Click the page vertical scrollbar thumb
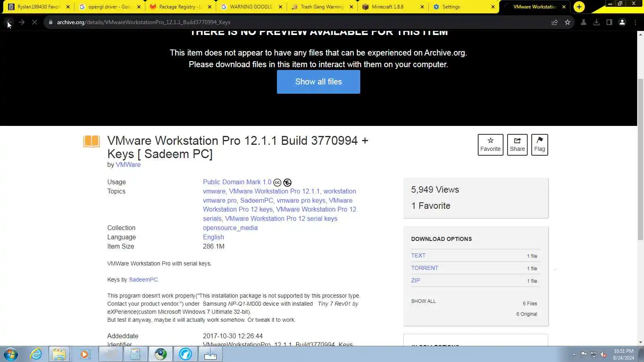This screenshot has width=644, height=362. click(x=640, y=160)
